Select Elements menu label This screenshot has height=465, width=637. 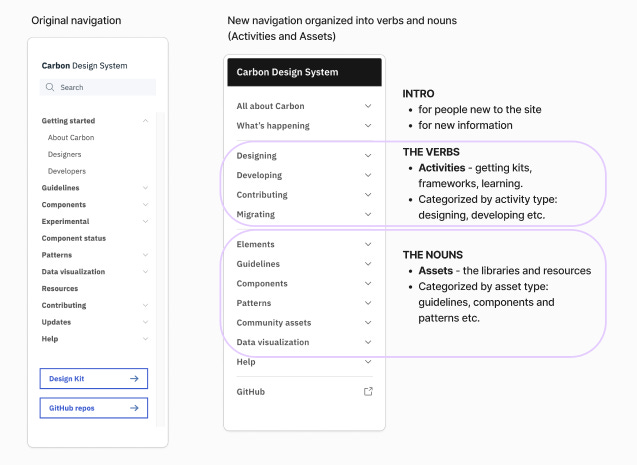(256, 244)
